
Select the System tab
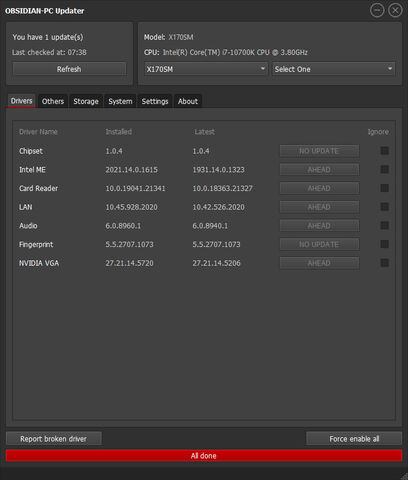click(120, 101)
